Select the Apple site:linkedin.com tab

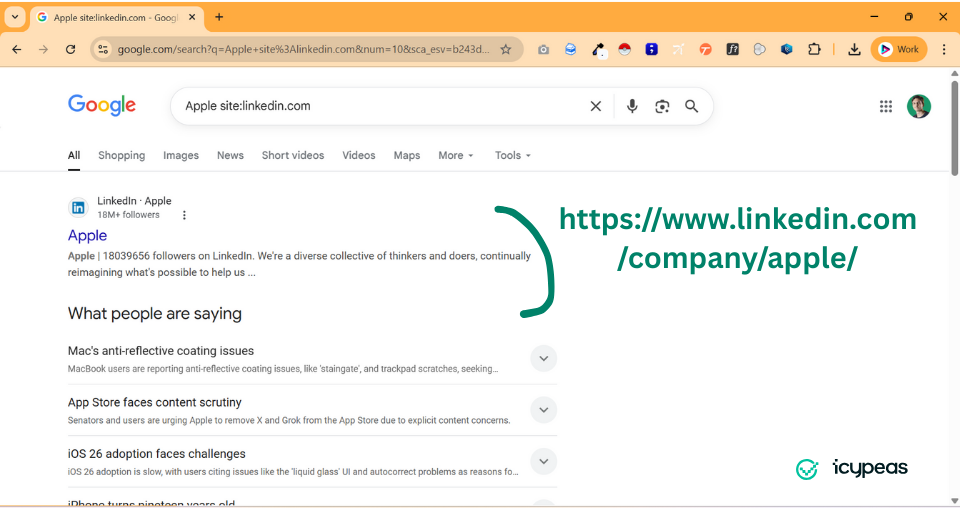point(116,18)
